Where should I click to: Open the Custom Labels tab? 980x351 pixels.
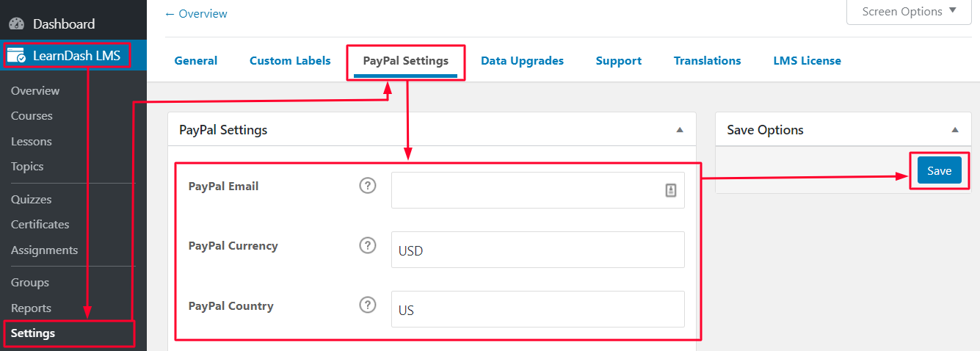click(x=290, y=61)
